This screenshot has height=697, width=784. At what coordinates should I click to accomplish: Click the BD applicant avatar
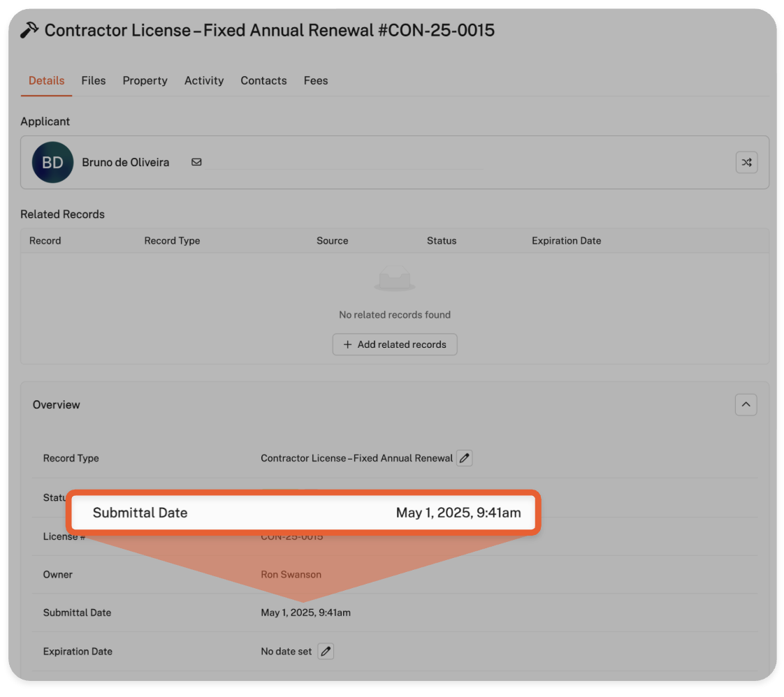click(52, 162)
